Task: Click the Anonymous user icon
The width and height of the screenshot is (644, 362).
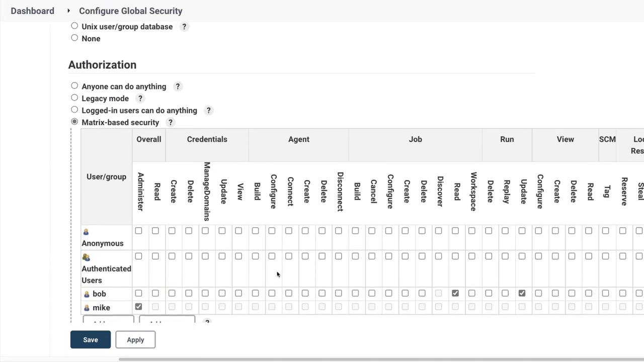Action: pyautogui.click(x=86, y=232)
